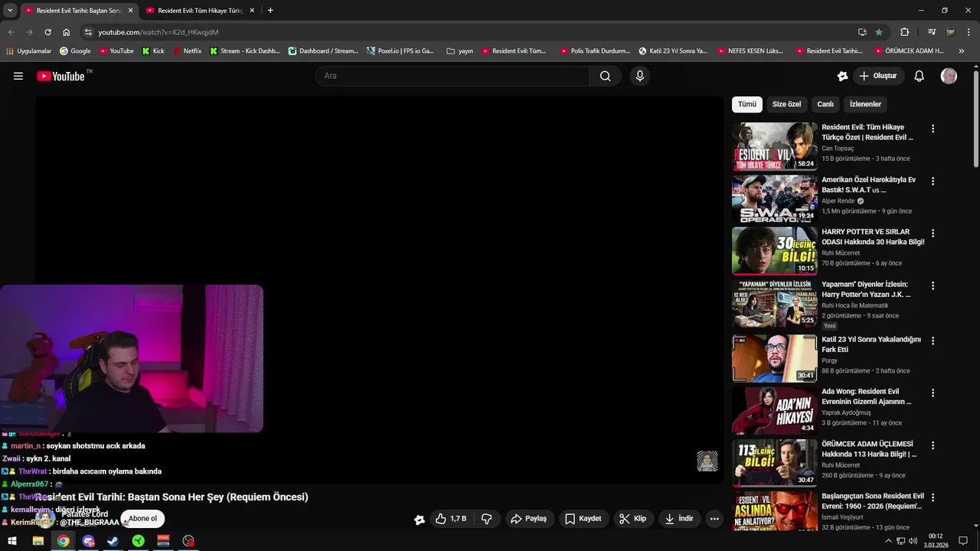The height and width of the screenshot is (551, 980).
Task: Subscribe with the Abone ol button
Action: [142, 519]
